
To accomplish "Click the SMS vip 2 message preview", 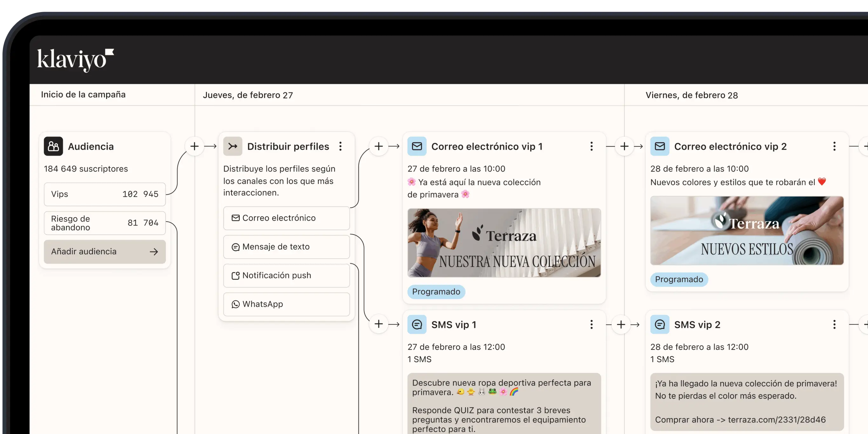I will [747, 401].
